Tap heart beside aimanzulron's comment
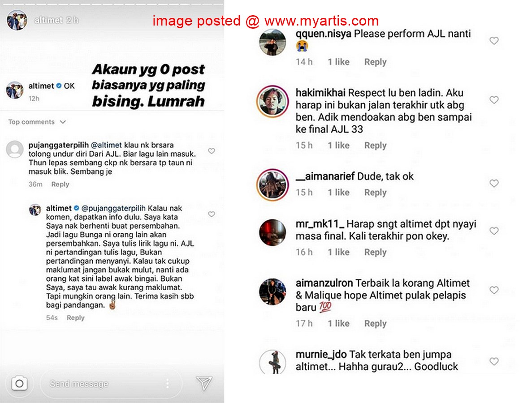Image resolution: width=532 pixels, height=403 pixels. (x=494, y=290)
